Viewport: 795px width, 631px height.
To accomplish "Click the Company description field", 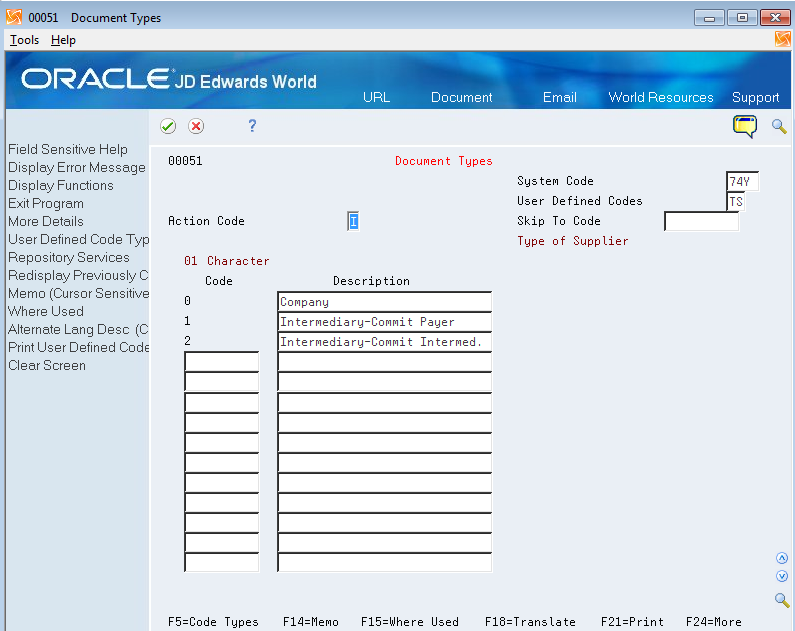I will [385, 302].
